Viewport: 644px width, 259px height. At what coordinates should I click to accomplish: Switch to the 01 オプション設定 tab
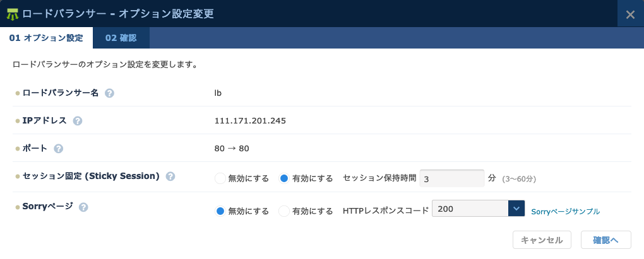(x=46, y=38)
